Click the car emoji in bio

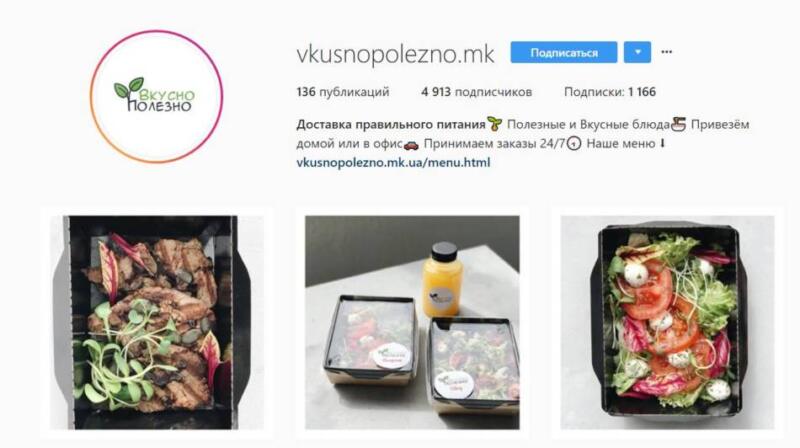click(x=411, y=145)
